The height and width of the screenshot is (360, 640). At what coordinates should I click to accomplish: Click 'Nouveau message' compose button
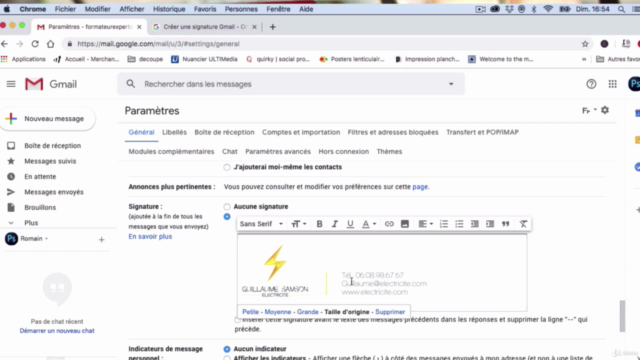pyautogui.click(x=47, y=119)
